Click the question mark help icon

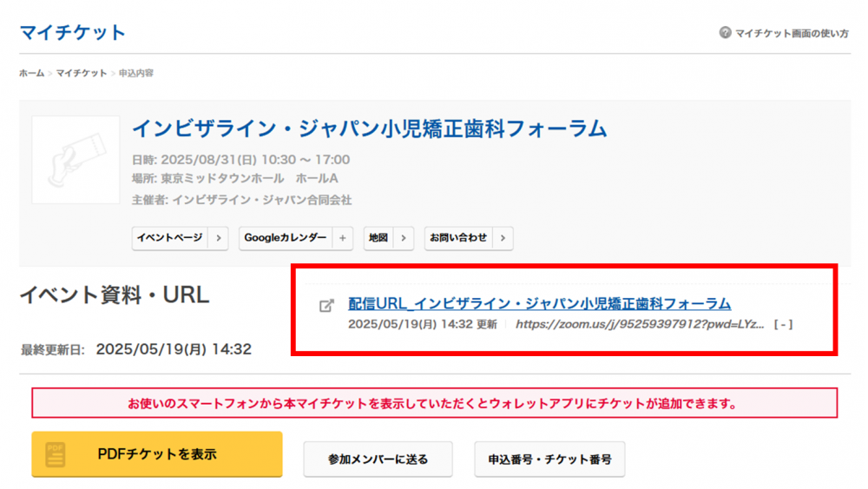[x=725, y=33]
